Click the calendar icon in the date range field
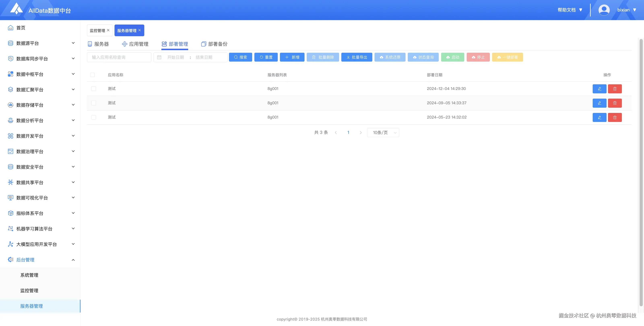Viewport: 644px width, 326px height. click(159, 57)
